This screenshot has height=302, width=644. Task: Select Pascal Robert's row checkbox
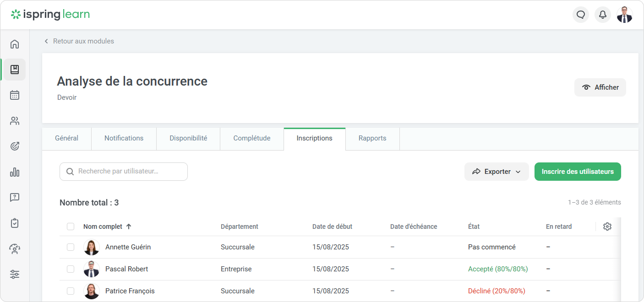(x=71, y=269)
